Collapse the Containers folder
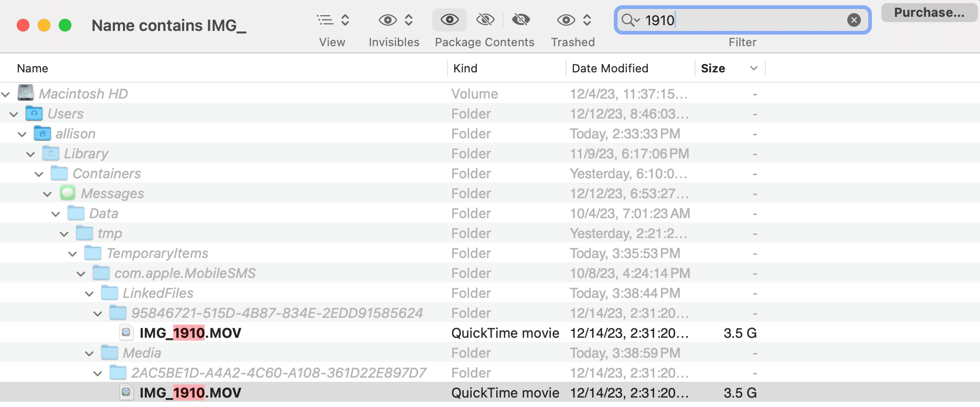Image resolution: width=980 pixels, height=407 pixels. [x=39, y=174]
